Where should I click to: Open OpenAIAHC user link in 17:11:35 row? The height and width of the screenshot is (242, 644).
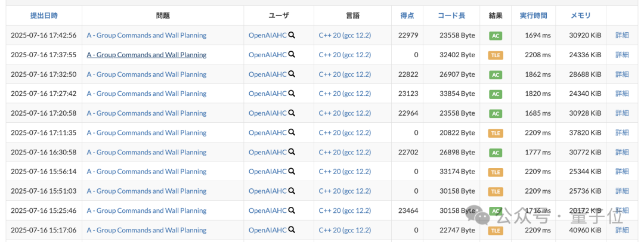pyautogui.click(x=267, y=133)
